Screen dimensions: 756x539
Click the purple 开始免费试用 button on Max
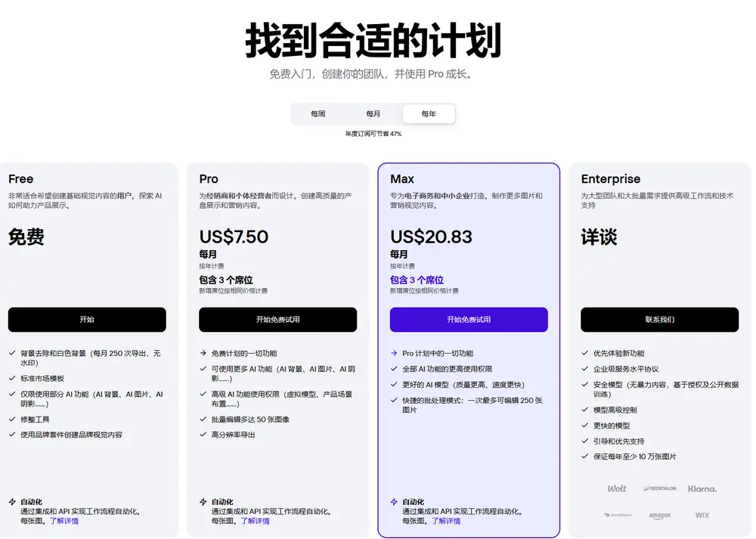tap(469, 320)
